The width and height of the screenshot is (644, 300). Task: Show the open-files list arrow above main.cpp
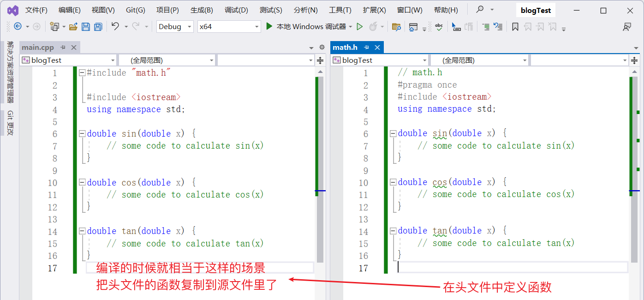(311, 48)
